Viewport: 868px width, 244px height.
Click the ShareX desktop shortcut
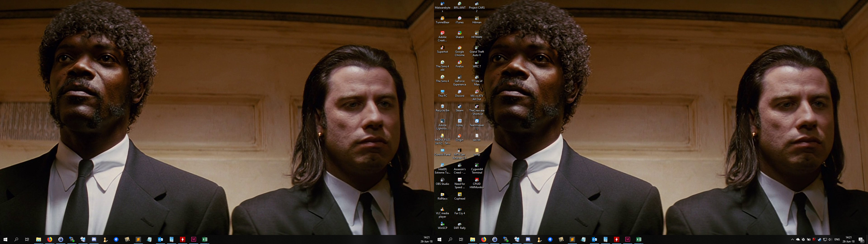(x=460, y=35)
